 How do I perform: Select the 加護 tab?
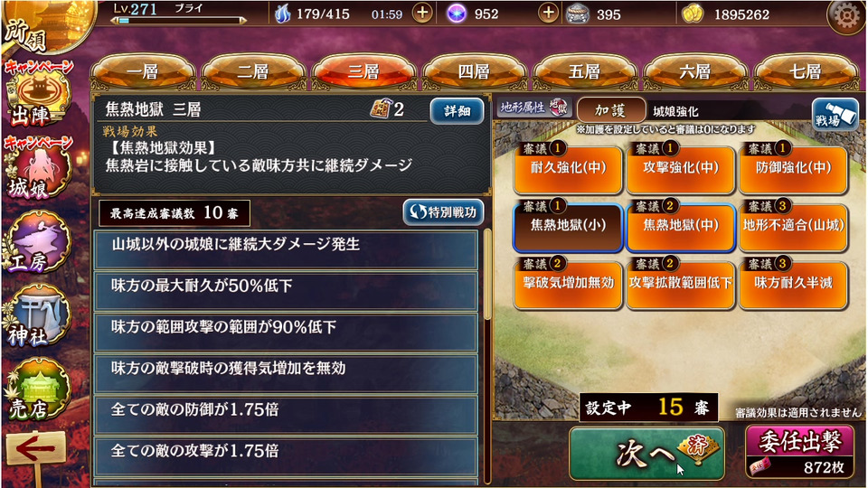610,110
